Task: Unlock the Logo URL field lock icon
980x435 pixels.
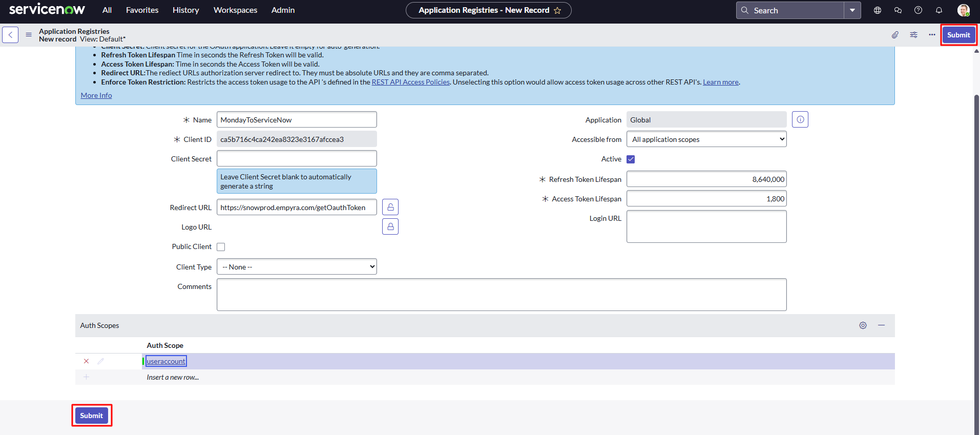Action: pyautogui.click(x=390, y=226)
